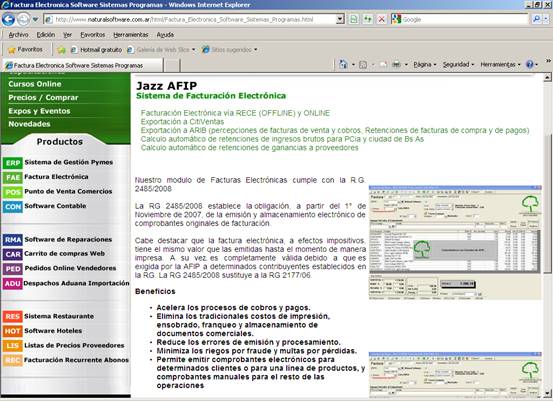
Task: Open the Herramientas command bar dropdown
Action: pos(500,65)
